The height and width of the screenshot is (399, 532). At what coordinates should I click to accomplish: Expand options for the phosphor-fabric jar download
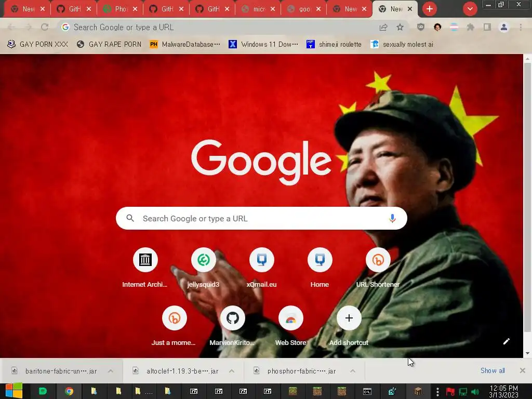point(353,371)
